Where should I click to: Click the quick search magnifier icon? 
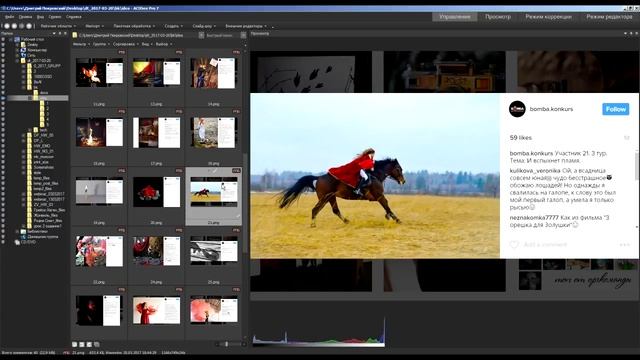coord(243,36)
